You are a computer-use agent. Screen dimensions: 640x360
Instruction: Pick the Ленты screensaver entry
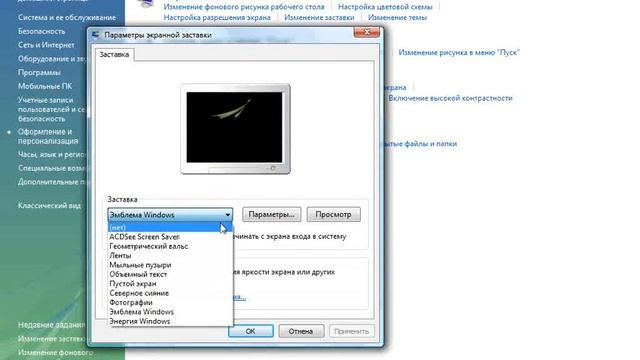(x=170, y=256)
